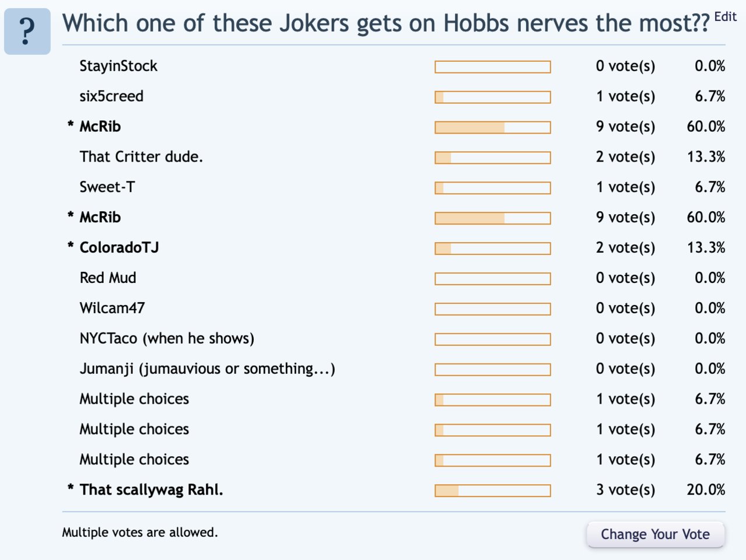The height and width of the screenshot is (560, 746).
Task: Select the ColoradoTJ poll option
Action: click(119, 247)
